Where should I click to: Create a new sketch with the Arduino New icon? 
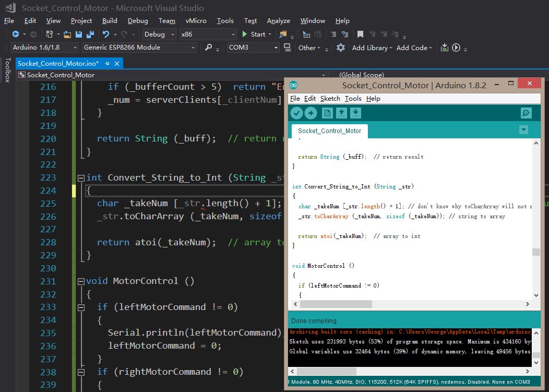pyautogui.click(x=327, y=113)
